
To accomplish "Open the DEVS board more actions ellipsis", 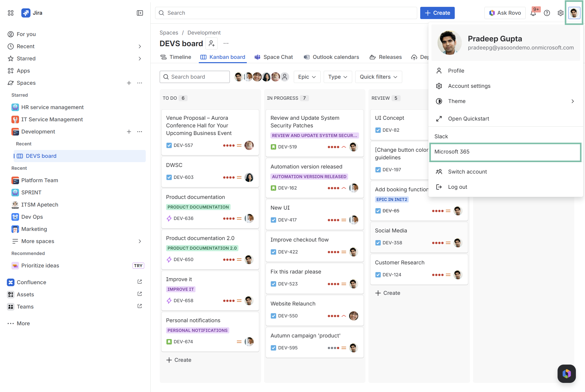I will 226,43.
